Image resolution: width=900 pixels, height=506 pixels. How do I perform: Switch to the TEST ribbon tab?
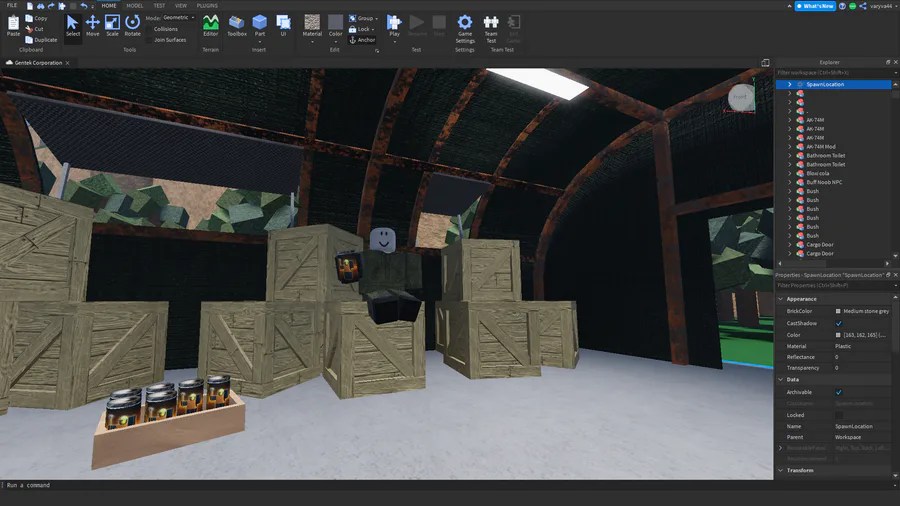point(159,6)
